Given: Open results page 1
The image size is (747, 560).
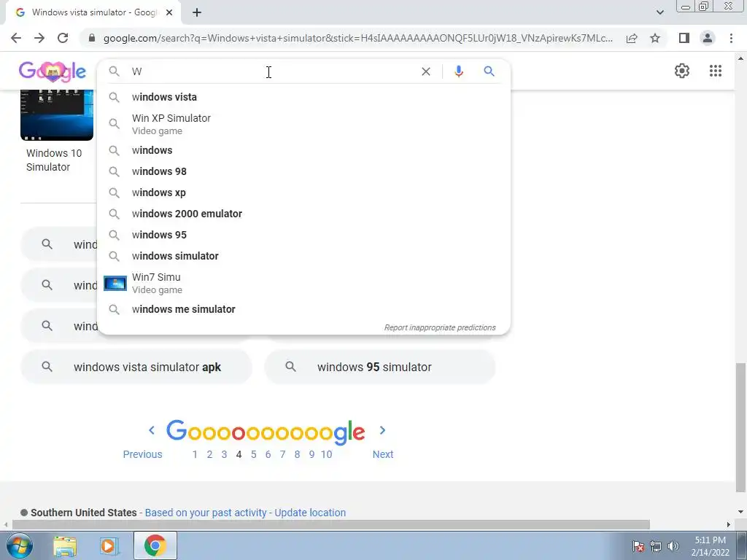Looking at the screenshot, I should tap(195, 454).
